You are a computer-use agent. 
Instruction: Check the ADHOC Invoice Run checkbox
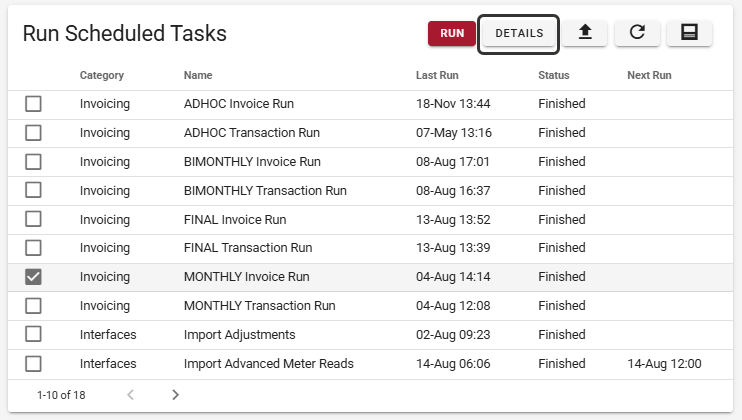(33, 104)
